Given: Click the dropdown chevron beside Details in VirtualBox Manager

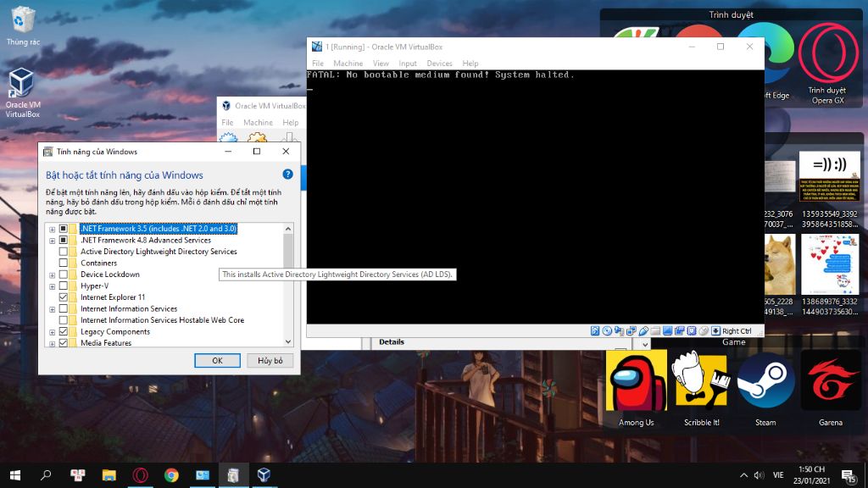Looking at the screenshot, I should (645, 344).
